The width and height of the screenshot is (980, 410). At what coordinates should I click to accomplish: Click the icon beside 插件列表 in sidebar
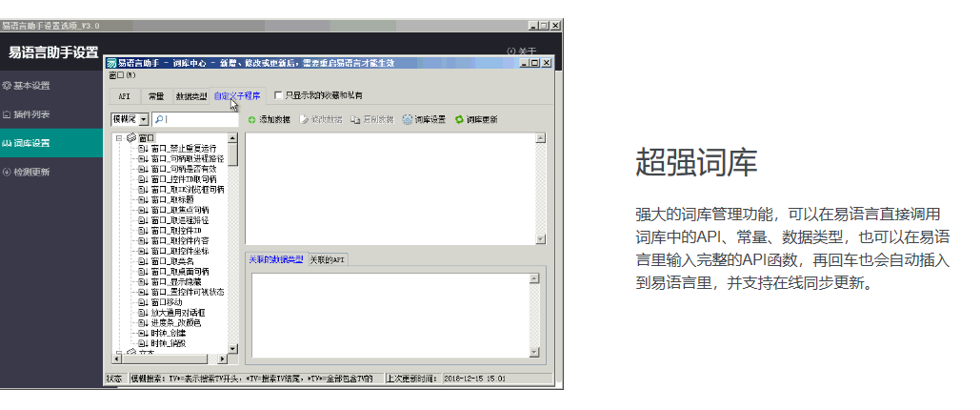click(x=7, y=114)
